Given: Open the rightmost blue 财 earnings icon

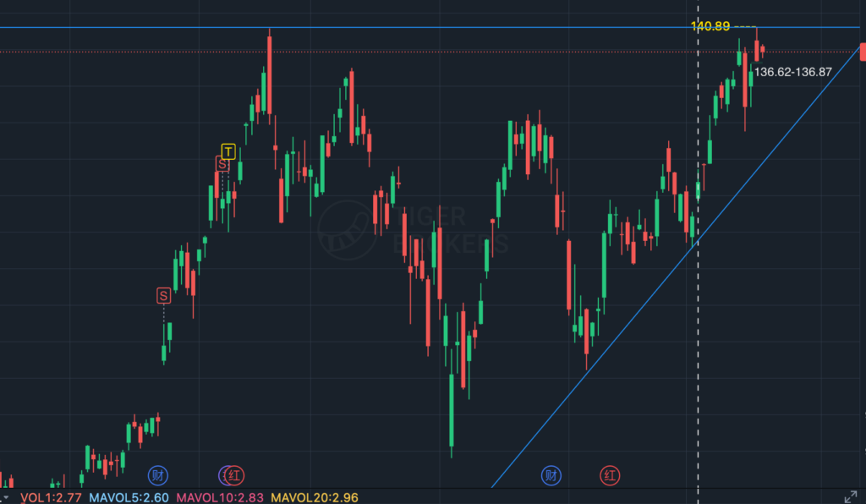Looking at the screenshot, I should [x=551, y=475].
